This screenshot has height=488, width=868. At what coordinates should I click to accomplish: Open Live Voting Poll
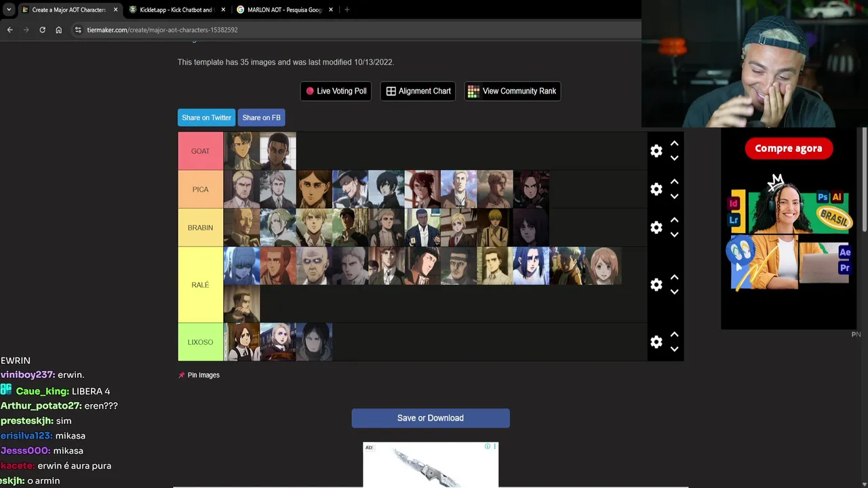pos(336,91)
